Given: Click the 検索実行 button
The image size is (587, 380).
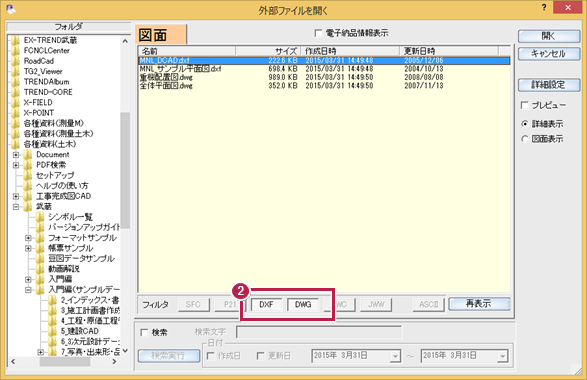Looking at the screenshot, I should (x=169, y=356).
